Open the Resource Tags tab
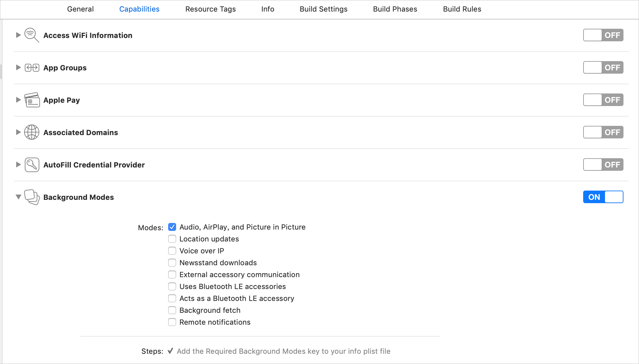Screen dimensions: 639x364 pos(210,9)
